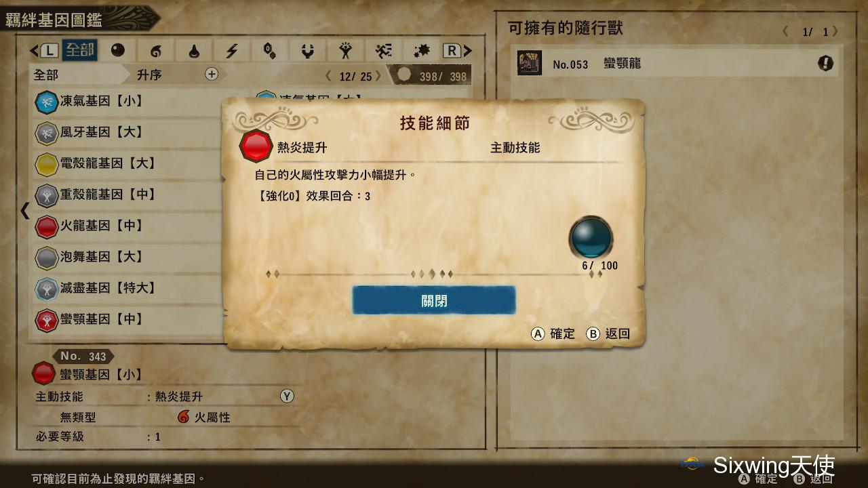Select the non-elemental sphere gene filter
Viewport: 868px width, 488px height.
point(118,51)
